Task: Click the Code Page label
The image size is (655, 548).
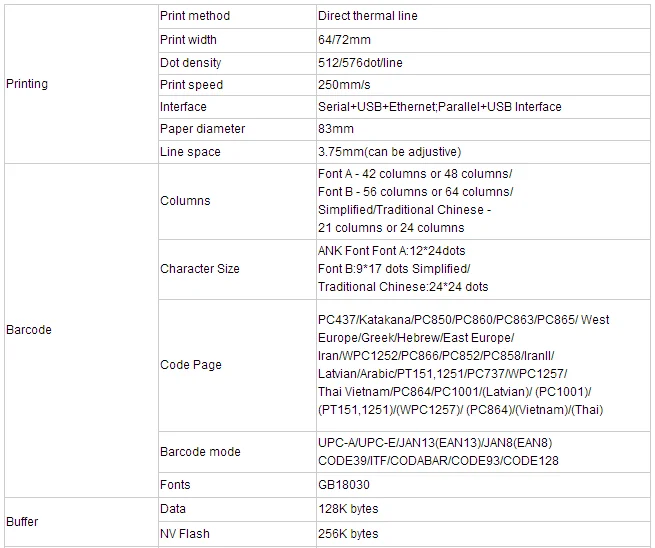Action: click(x=190, y=365)
